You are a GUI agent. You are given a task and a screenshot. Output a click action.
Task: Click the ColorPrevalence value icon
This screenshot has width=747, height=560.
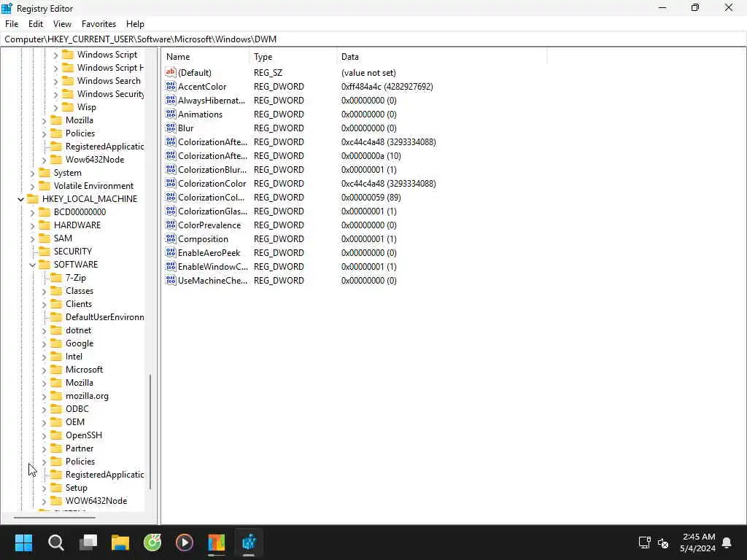[171, 225]
